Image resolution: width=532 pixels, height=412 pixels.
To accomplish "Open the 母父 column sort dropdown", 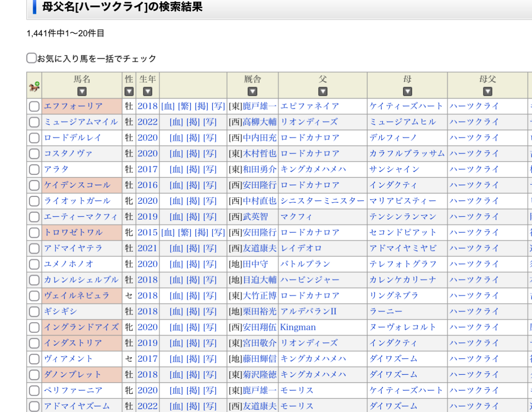I will pos(488,92).
